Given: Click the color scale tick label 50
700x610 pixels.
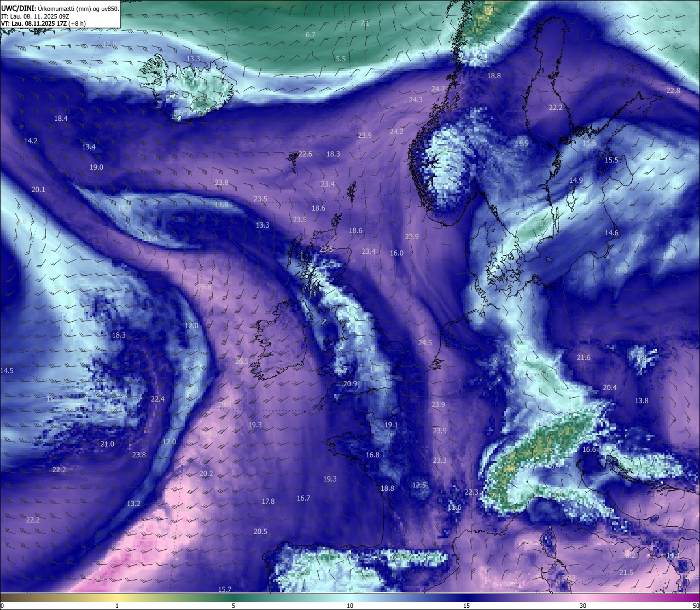Looking at the screenshot, I should pos(696,605).
